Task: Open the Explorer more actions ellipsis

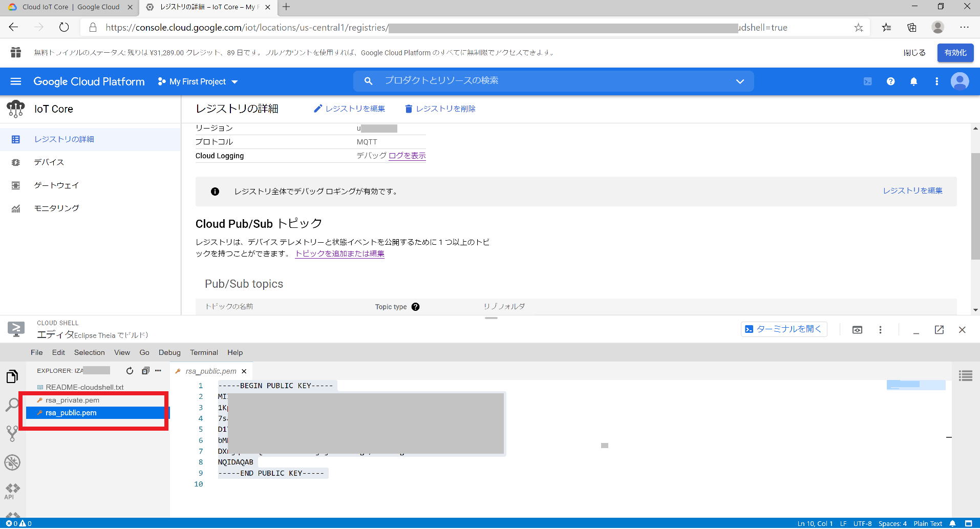Action: coord(158,371)
